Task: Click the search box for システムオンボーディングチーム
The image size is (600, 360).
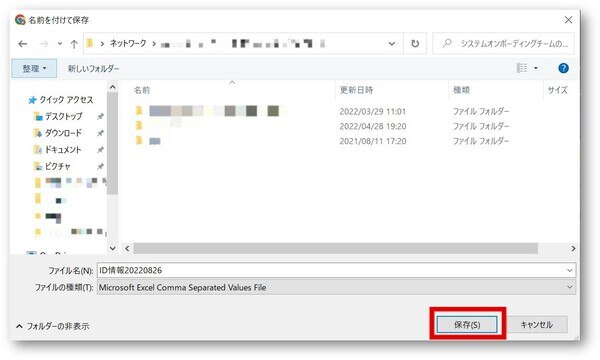Action: (504, 44)
